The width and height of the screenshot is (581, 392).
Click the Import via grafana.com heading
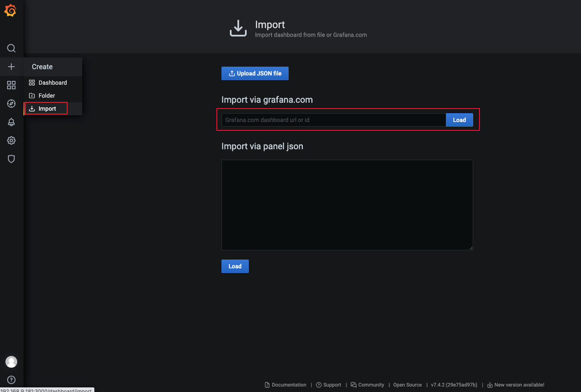pyautogui.click(x=267, y=100)
